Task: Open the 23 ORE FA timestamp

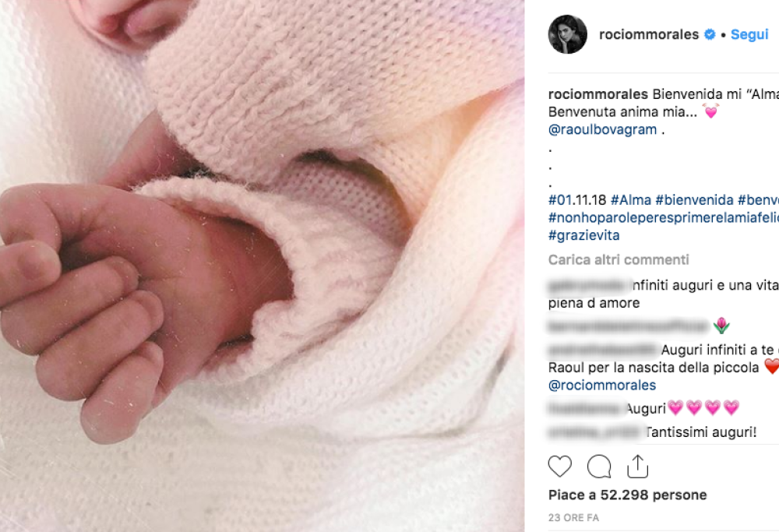Action: pos(574,518)
